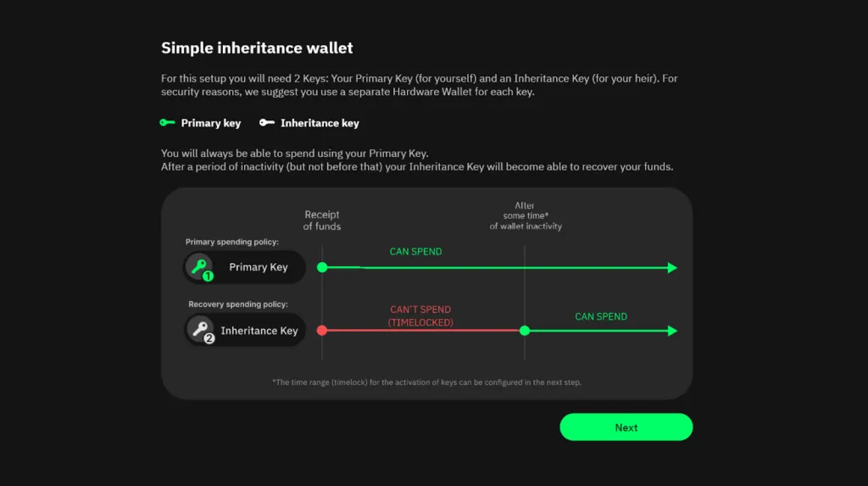Click the timelock footnote text
Screen dimensions: 868x486
(426, 383)
